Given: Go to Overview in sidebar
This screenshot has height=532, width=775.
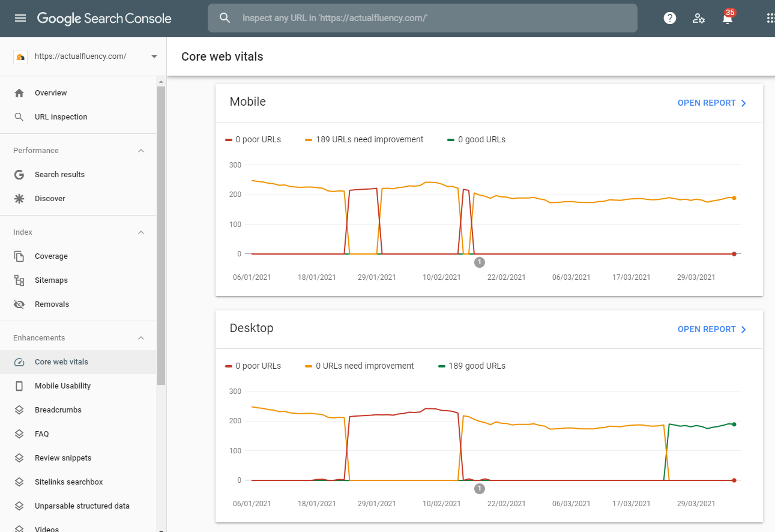Looking at the screenshot, I should (x=78, y=93).
